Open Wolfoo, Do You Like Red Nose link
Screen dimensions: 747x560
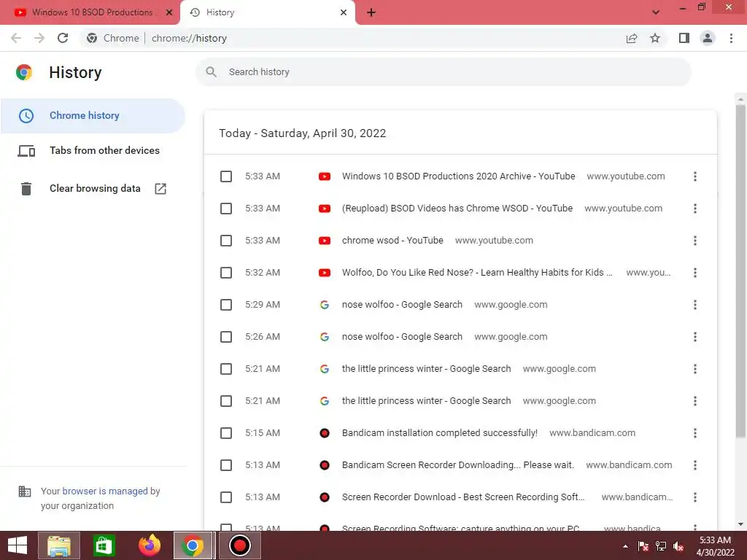point(477,273)
